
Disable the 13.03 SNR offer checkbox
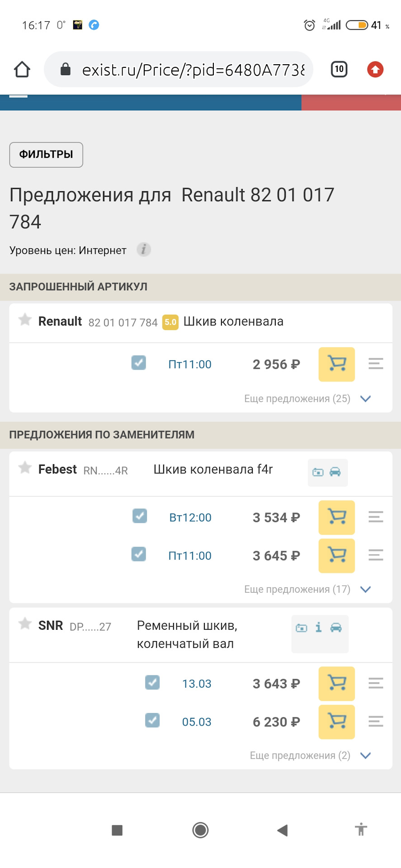pos(152,683)
